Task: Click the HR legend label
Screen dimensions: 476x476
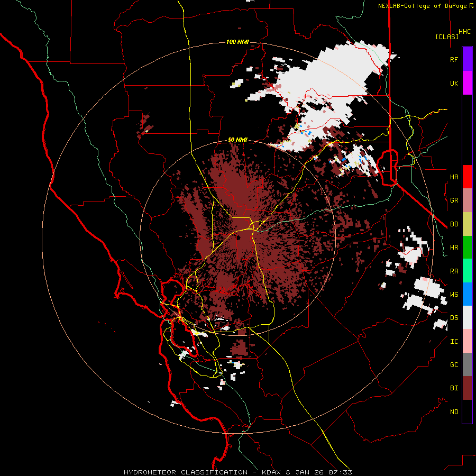Action: (454, 248)
